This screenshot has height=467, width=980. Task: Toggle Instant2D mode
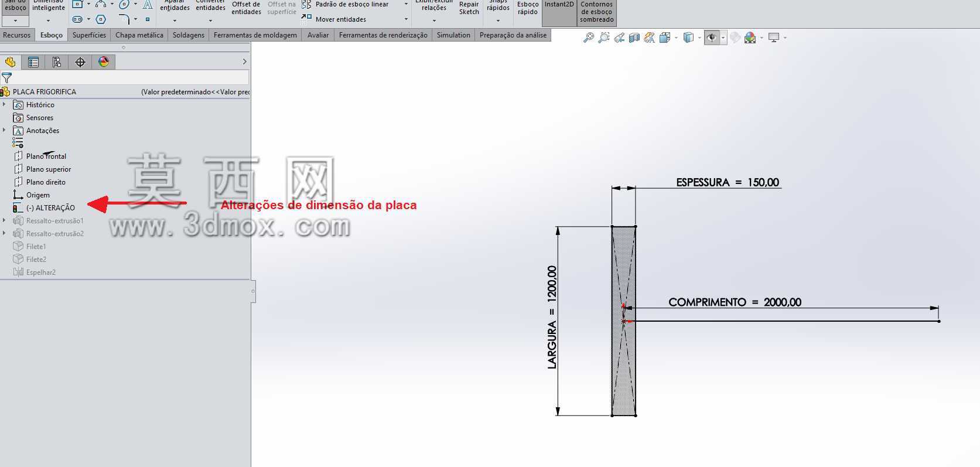coord(559,13)
